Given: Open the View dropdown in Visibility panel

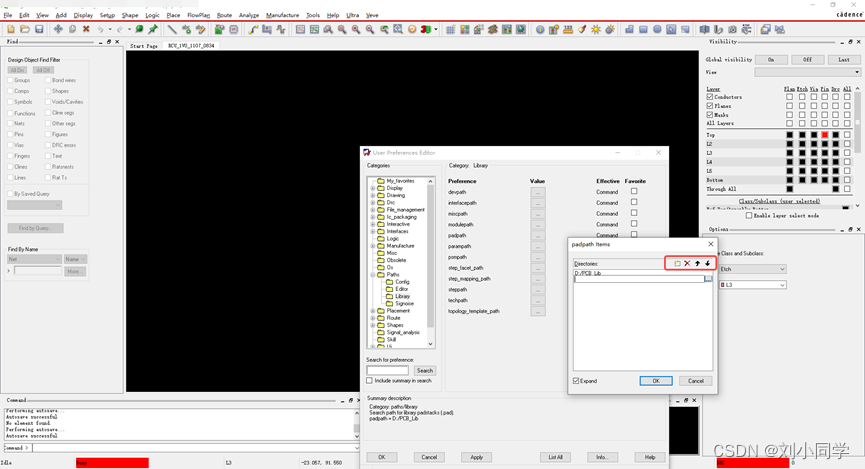Looking at the screenshot, I should click(806, 72).
